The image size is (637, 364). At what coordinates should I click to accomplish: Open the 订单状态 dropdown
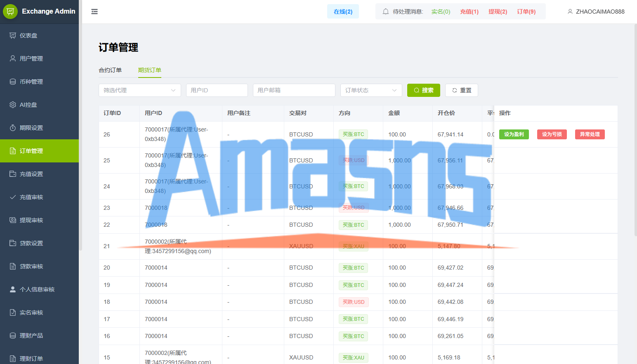pyautogui.click(x=371, y=90)
